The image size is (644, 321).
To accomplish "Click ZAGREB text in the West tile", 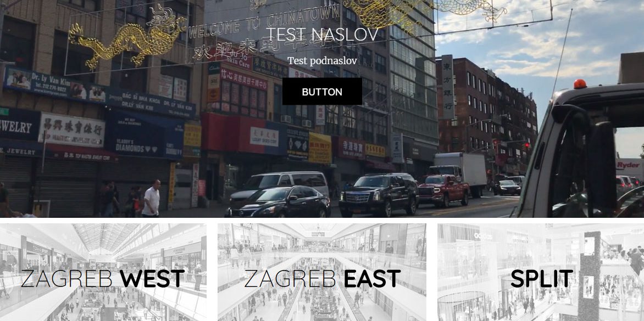I will coord(66,279).
